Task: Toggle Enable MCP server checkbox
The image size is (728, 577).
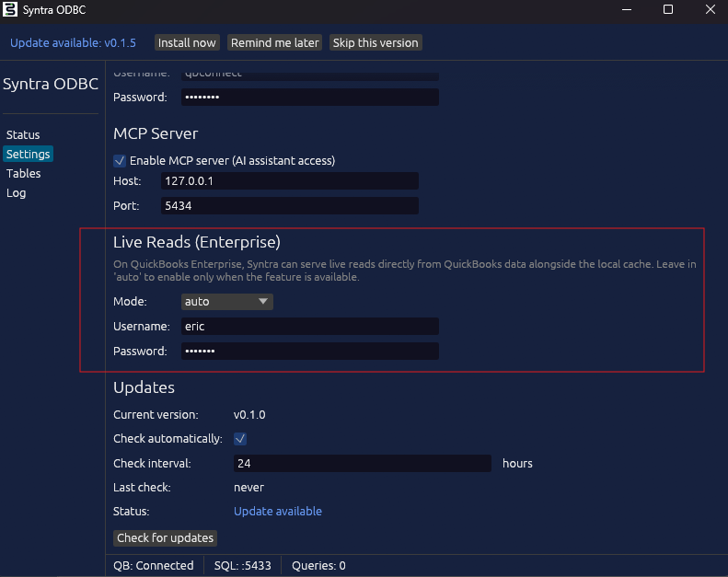Action: 120,161
